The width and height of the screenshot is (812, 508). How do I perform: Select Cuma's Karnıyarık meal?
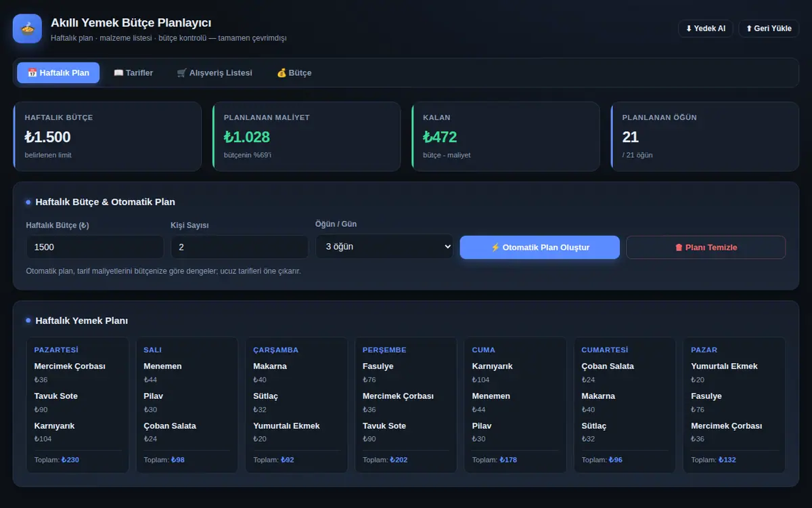[493, 366]
